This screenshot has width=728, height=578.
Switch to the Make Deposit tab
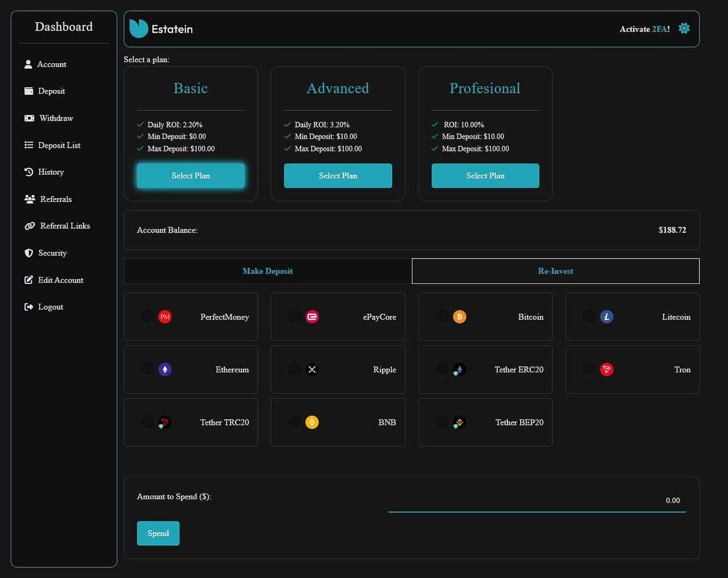coord(268,271)
